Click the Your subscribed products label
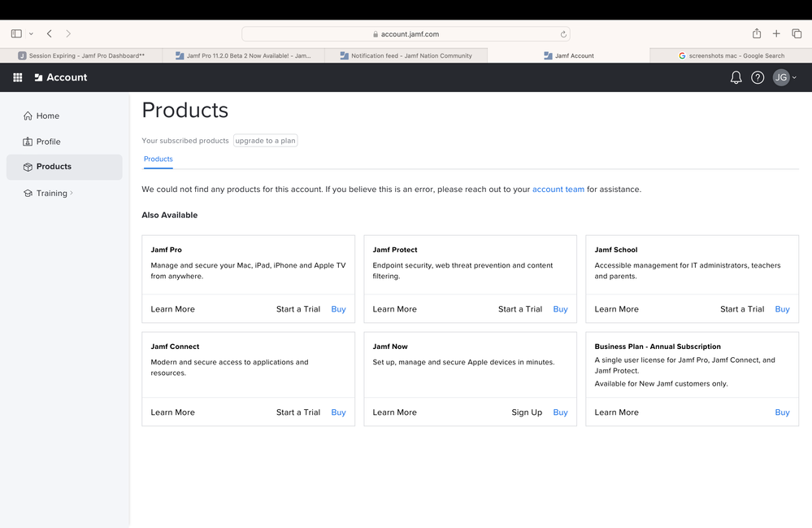 [185, 141]
